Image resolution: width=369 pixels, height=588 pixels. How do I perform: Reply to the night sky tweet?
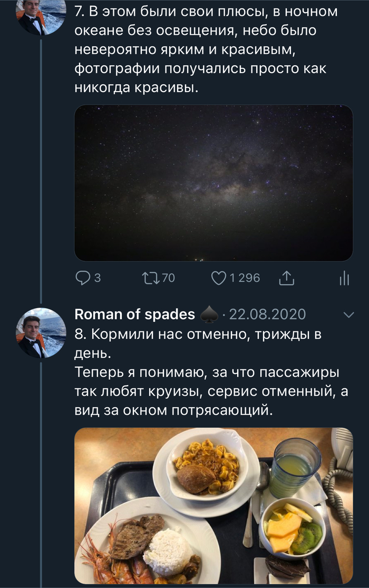click(x=84, y=278)
